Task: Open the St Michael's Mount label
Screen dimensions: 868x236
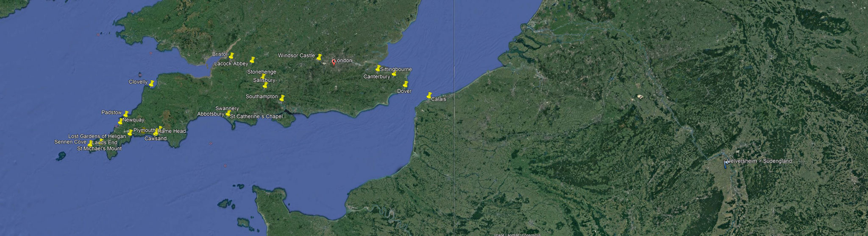Action: tap(99, 149)
